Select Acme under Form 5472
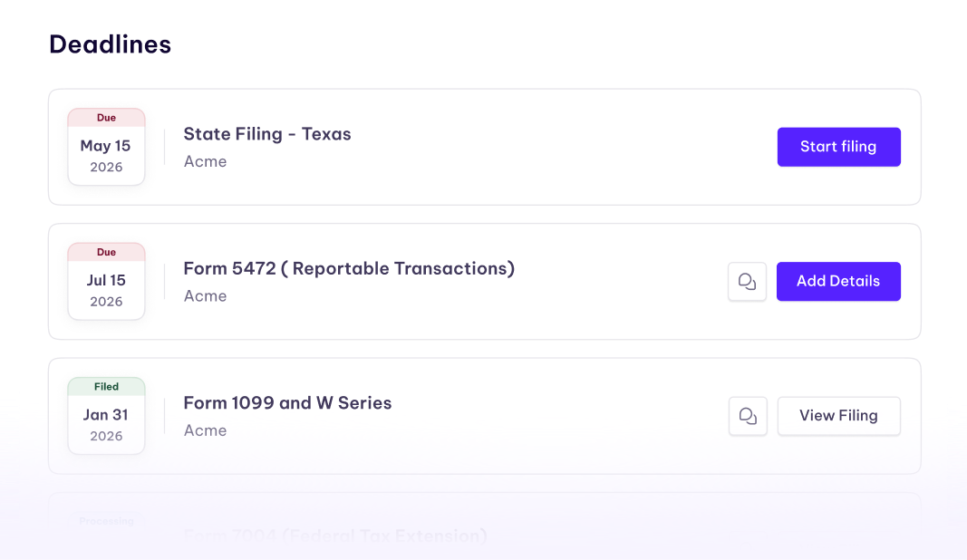 205,295
